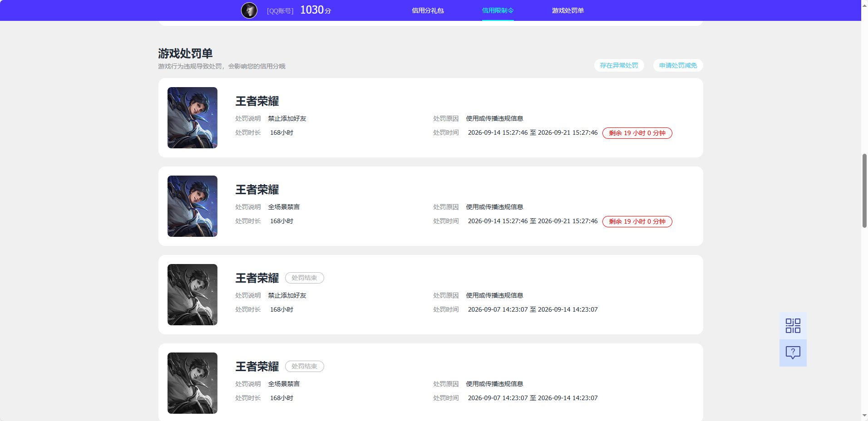The image size is (868, 421).
Task: Switch to 信用限制令 tab
Action: tap(498, 10)
